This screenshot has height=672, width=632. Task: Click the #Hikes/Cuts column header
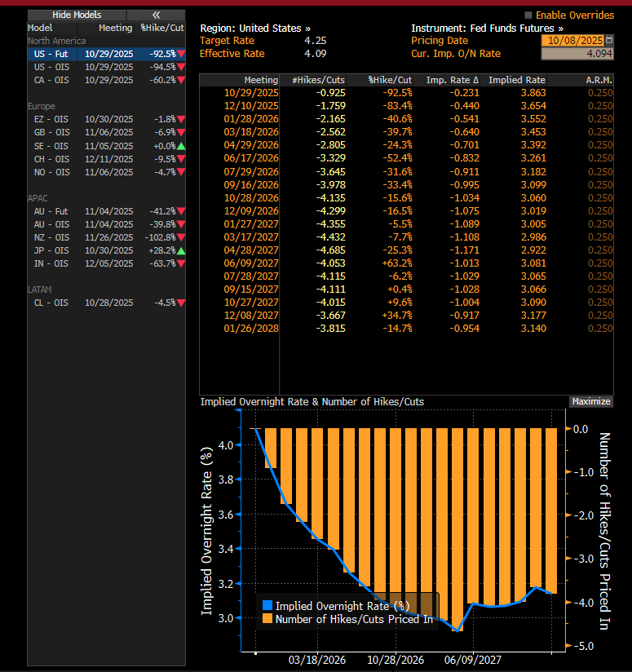319,80
